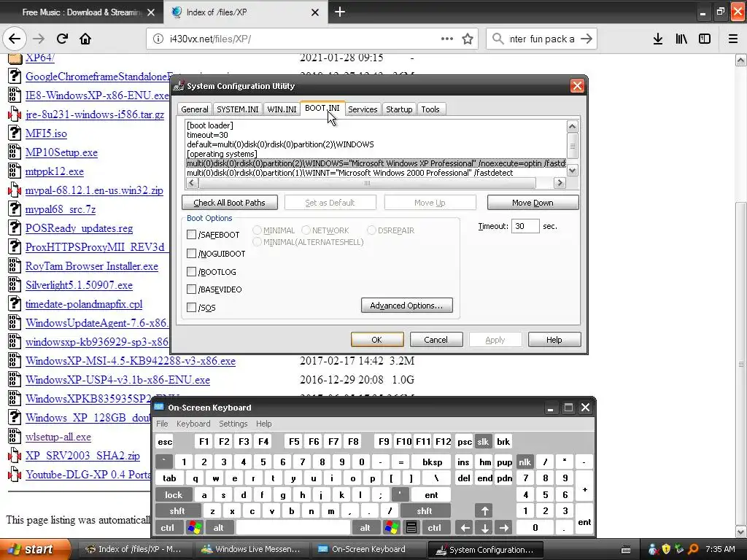This screenshot has width=747, height=560.
Task: Switch to the Tools tab
Action: (430, 109)
